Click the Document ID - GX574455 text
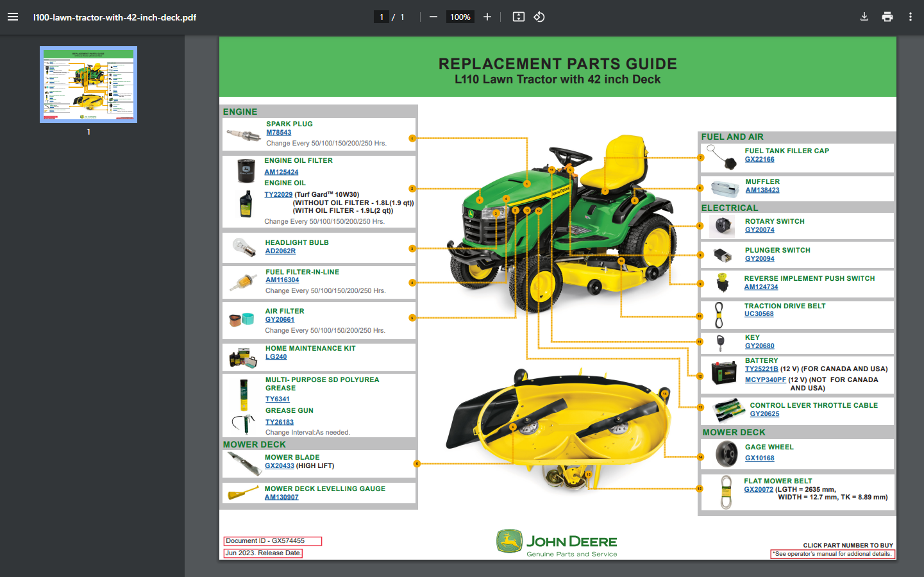This screenshot has width=924, height=577. click(265, 541)
